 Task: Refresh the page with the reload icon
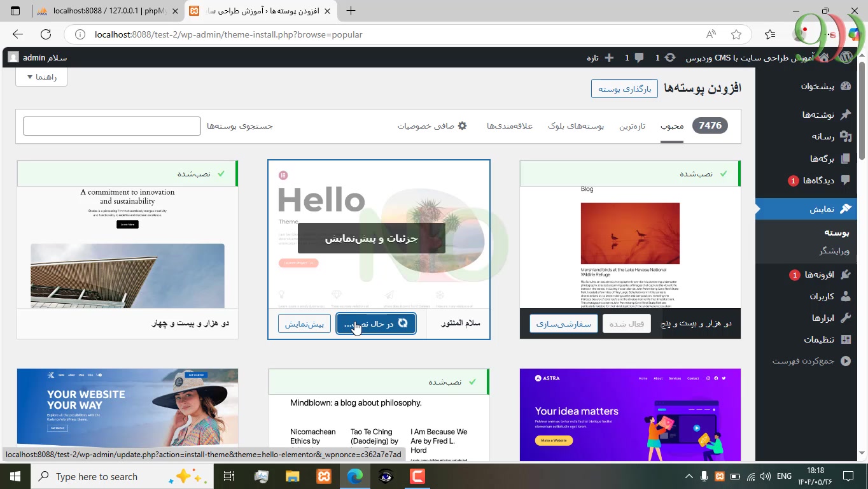click(x=46, y=34)
